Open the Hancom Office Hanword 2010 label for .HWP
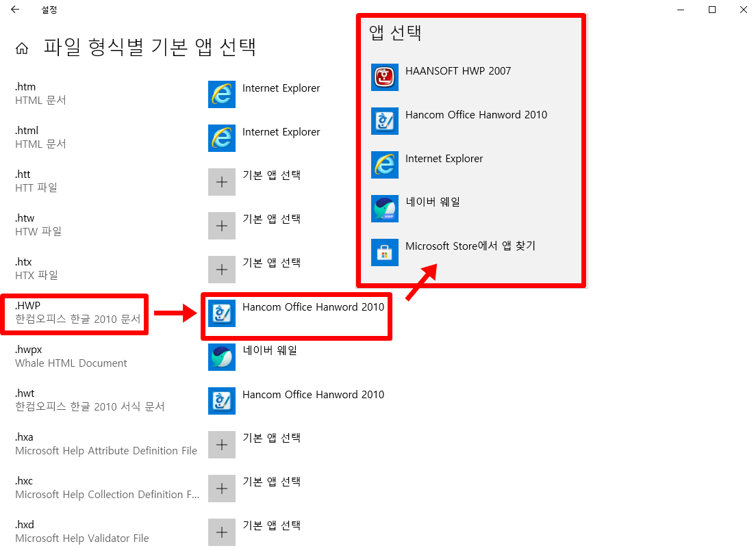The image size is (756, 559). (314, 307)
